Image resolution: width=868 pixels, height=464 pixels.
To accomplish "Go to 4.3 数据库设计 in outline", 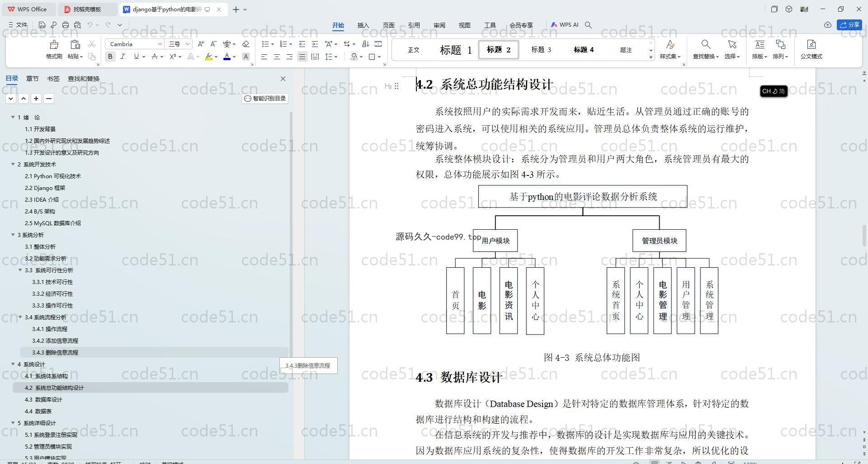I will (x=43, y=399).
